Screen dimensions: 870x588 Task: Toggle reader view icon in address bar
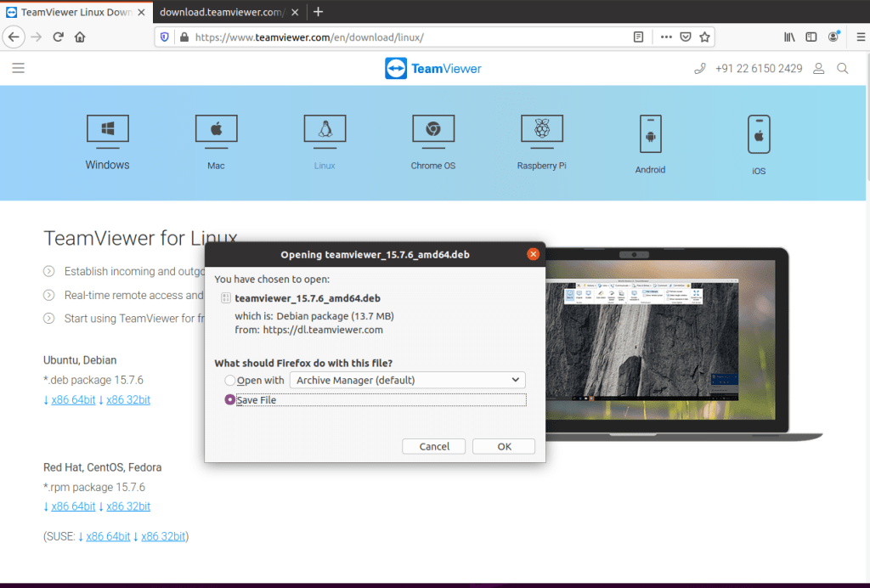tap(639, 37)
